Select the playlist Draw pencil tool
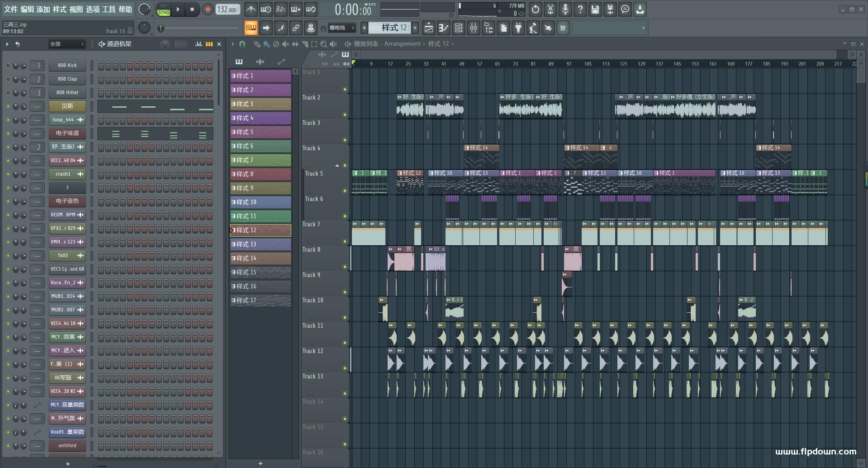This screenshot has height=468, width=868. click(x=257, y=44)
